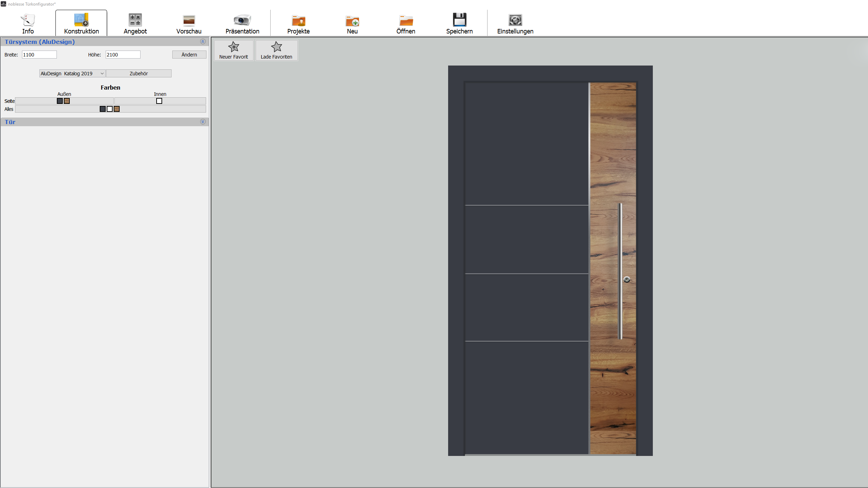This screenshot has width=868, height=488.
Task: Open AluDesign Katalog 2019 dropdown
Action: click(72, 74)
